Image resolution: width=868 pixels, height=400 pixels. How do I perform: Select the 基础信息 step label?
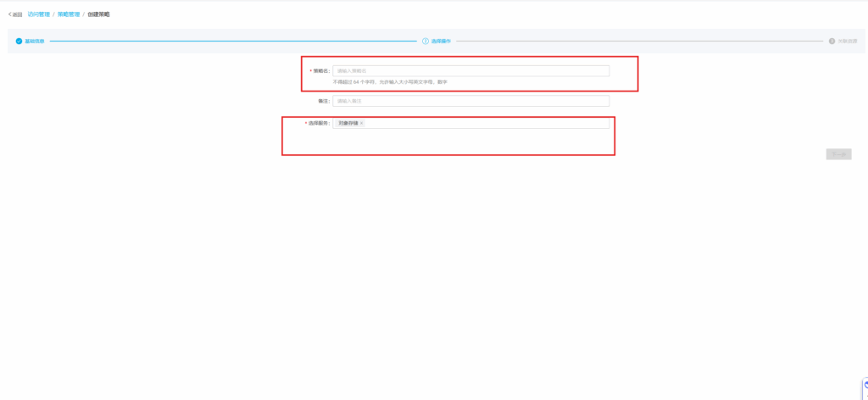(35, 41)
